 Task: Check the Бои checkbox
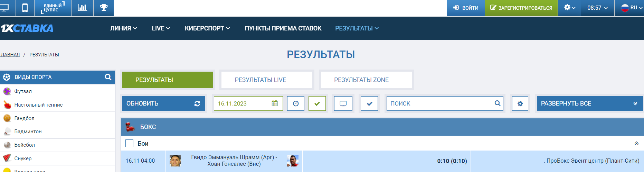[129, 143]
